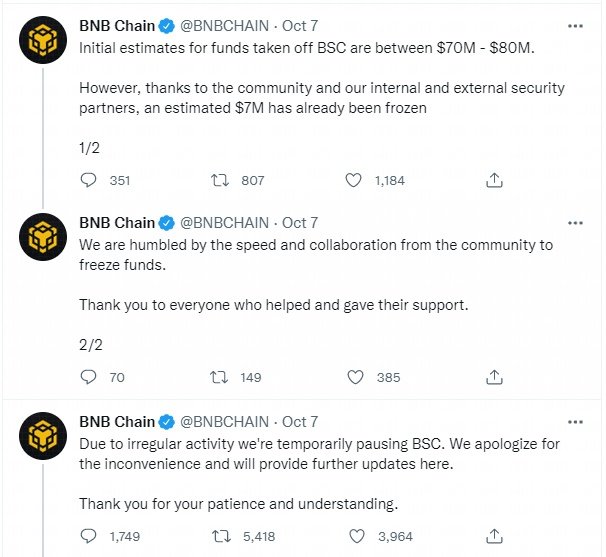Click BNB Chain avatar on the third tweet
This screenshot has width=606, height=557.
point(42,437)
